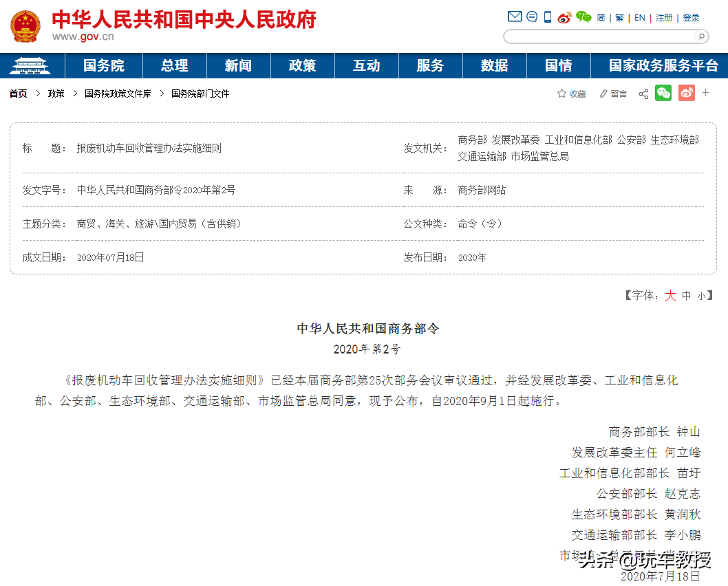This screenshot has height=586, width=728.
Task: Open the WeChat icon in the header
Action: click(584, 17)
